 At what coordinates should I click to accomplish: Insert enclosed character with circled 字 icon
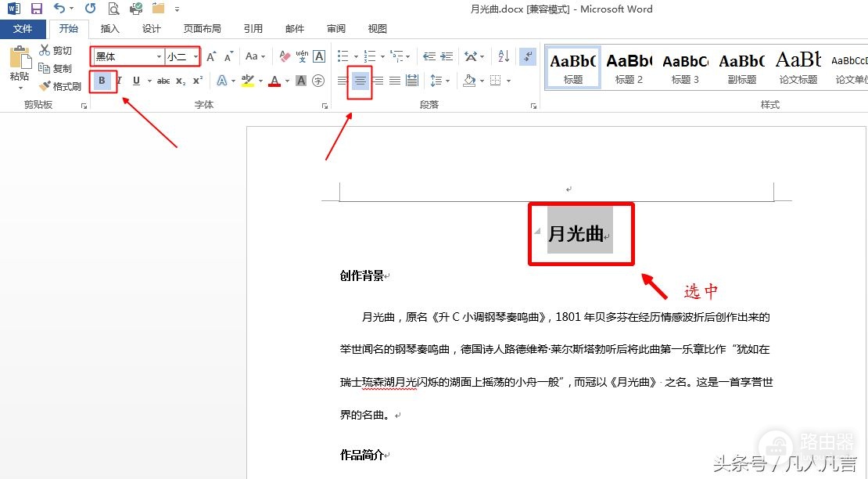click(x=318, y=81)
